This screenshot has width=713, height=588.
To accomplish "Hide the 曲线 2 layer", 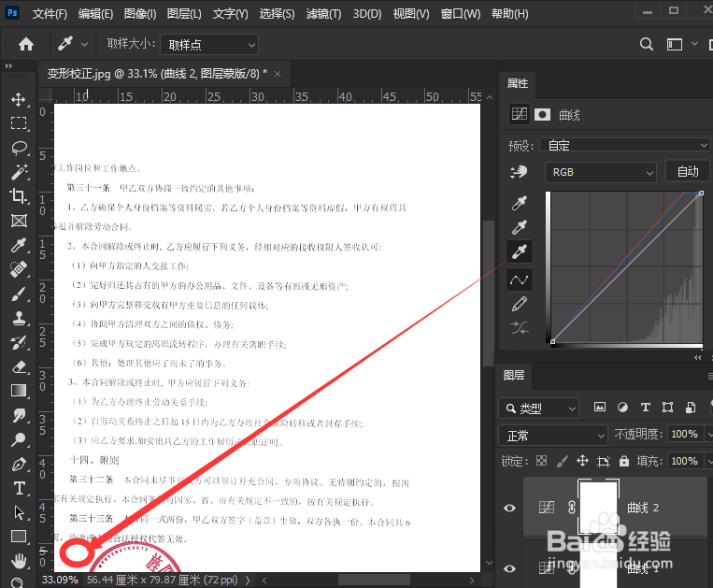I will tap(509, 508).
